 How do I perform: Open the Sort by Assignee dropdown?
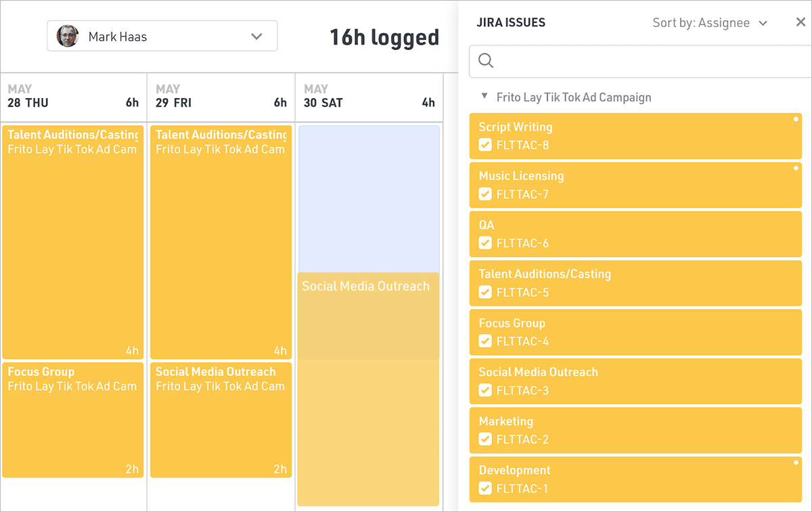tap(709, 23)
